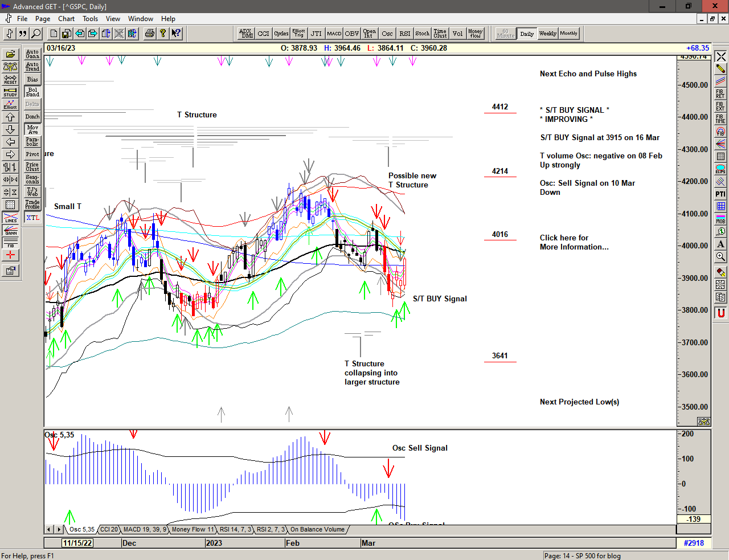Toggle the Mov Ave overlay button
This screenshot has width=729, height=560.
coord(32,129)
